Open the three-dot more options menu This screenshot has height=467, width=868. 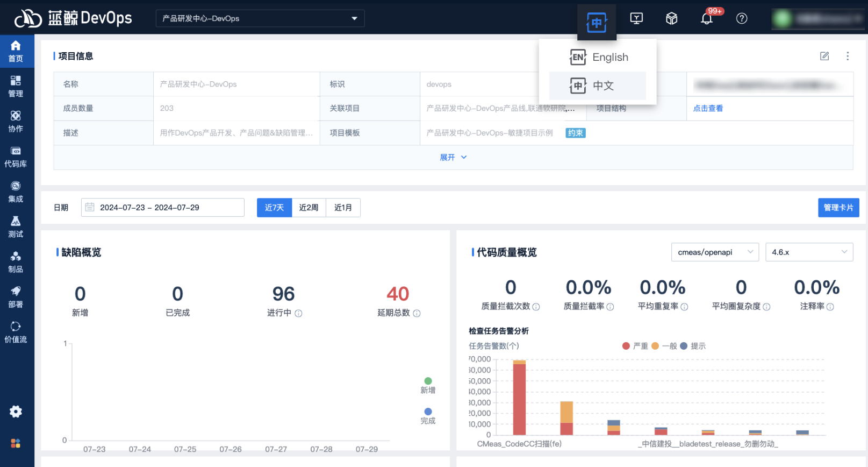(x=848, y=56)
